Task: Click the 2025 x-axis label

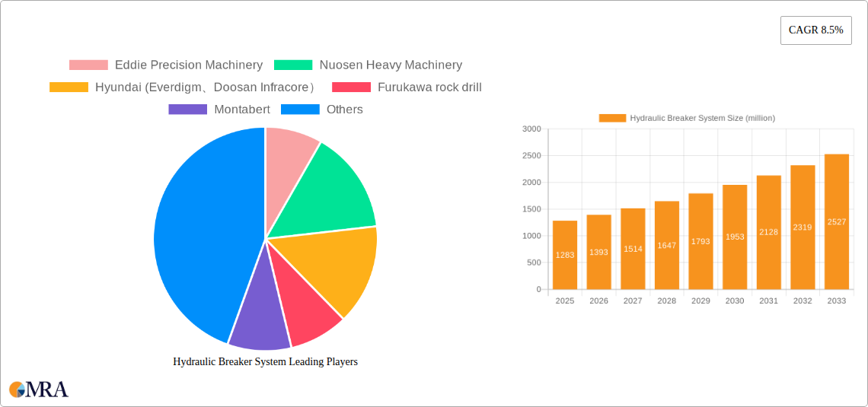Action: 565,300
